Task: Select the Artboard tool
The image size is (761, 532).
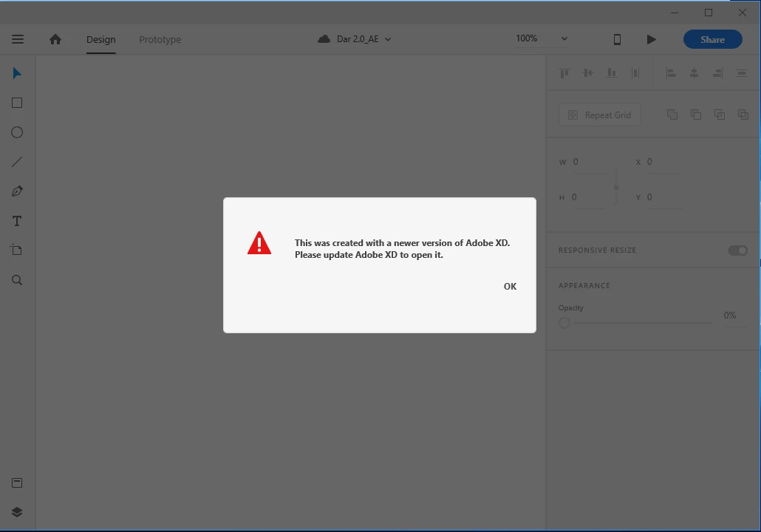Action: [17, 250]
